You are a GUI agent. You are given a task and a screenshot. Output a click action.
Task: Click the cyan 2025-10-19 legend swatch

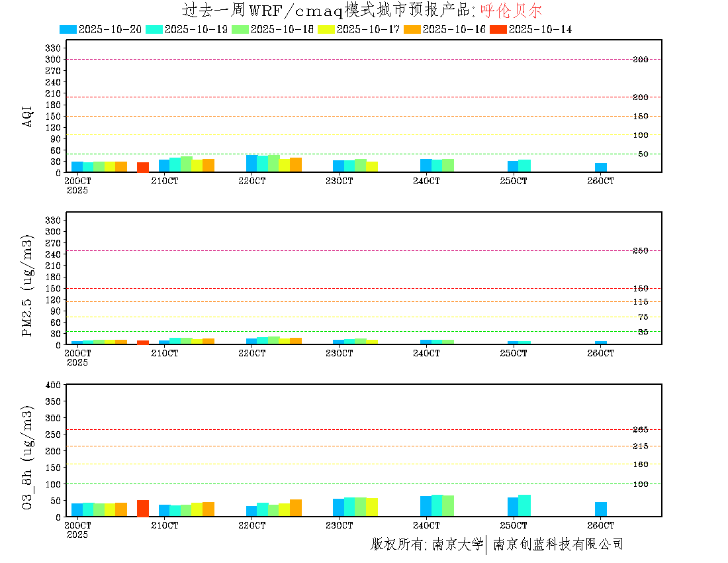point(154,29)
